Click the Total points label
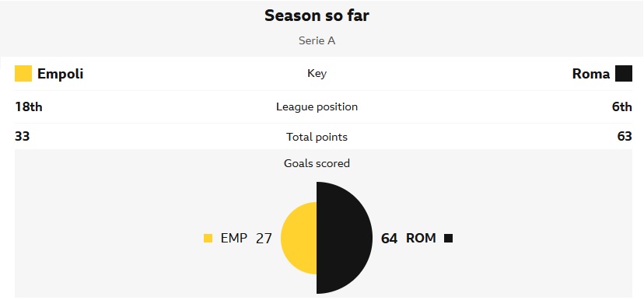 pyautogui.click(x=317, y=137)
